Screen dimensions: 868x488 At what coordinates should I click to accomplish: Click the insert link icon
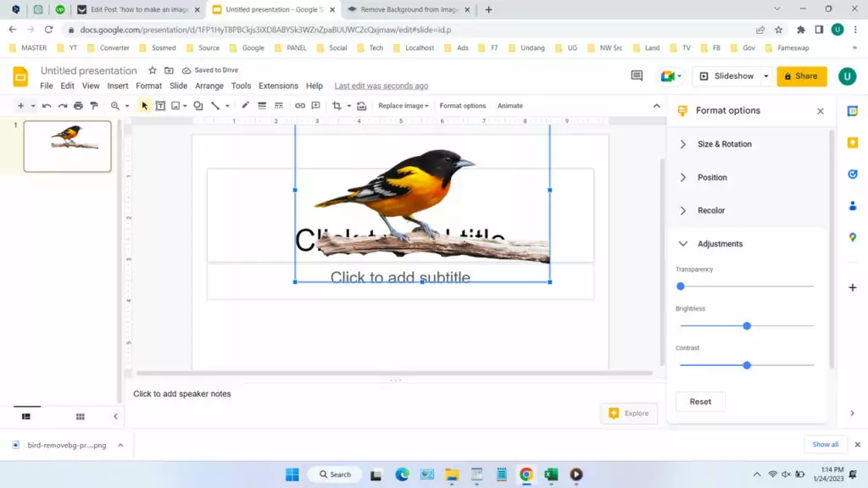(299, 106)
